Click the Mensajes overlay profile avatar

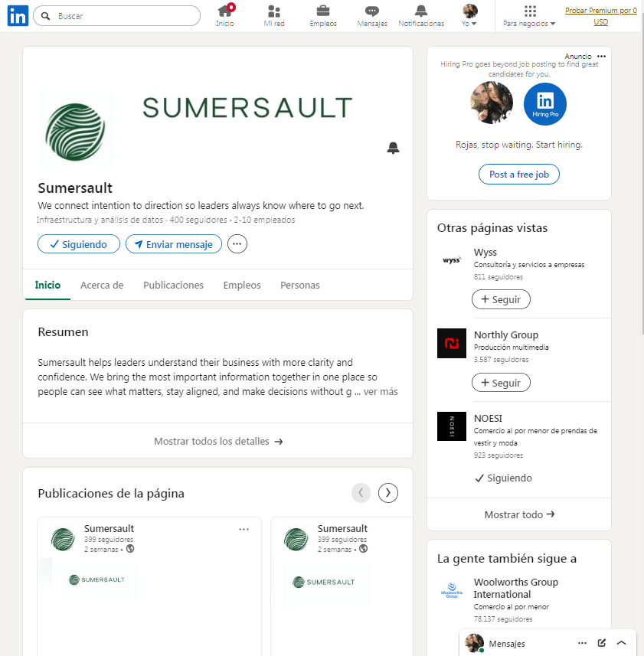tap(474, 643)
